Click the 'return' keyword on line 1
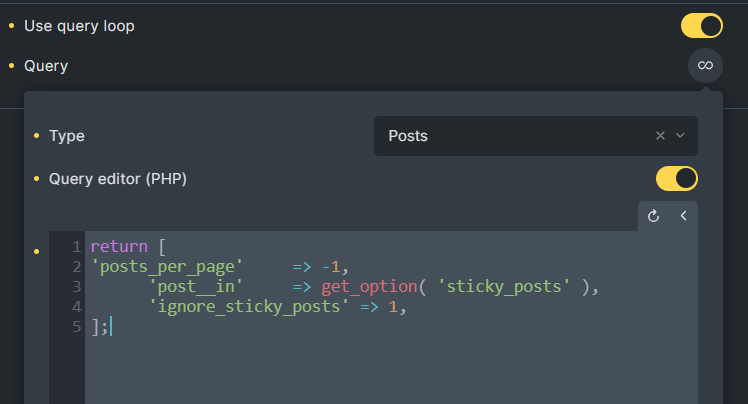Image resolution: width=748 pixels, height=404 pixels. 119,247
